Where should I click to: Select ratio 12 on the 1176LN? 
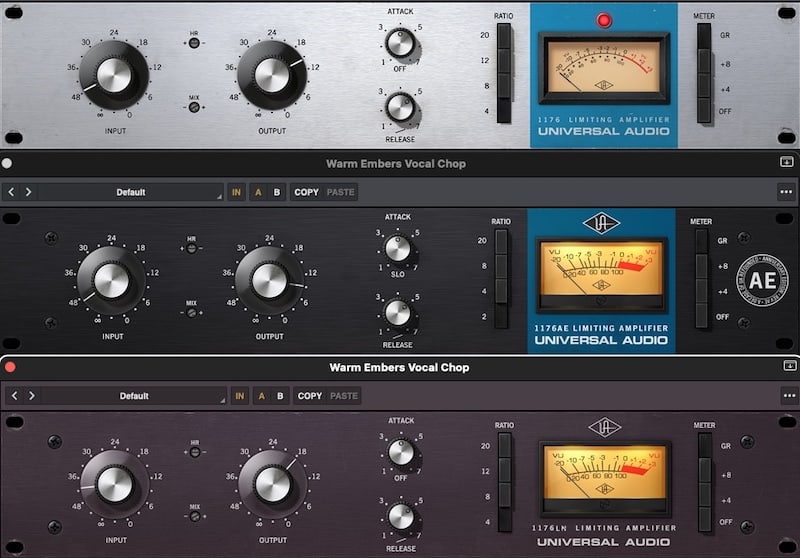tap(505, 470)
